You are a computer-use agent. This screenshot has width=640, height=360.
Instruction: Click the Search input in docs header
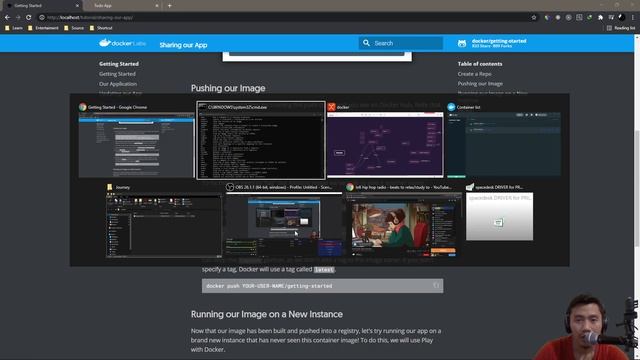401,43
